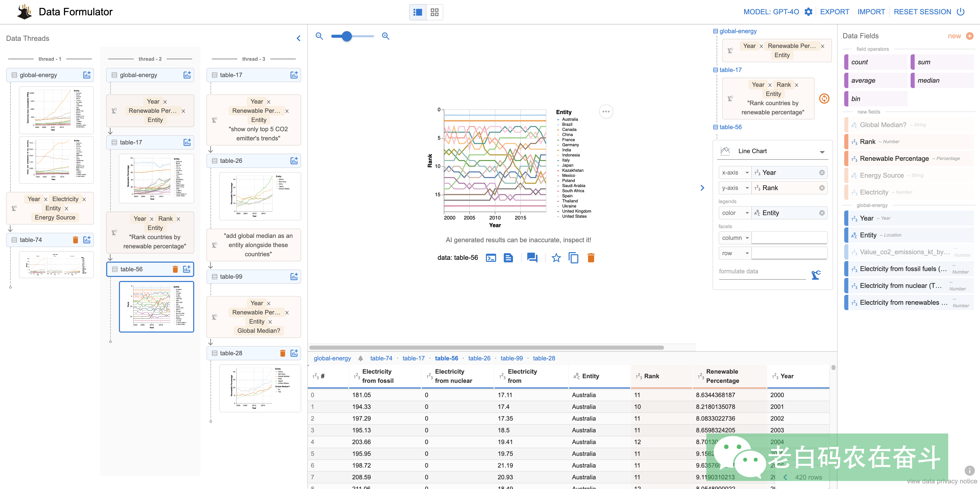Add chart icon on thread-2 table-17
This screenshot has height=489, width=980.
[187, 142]
